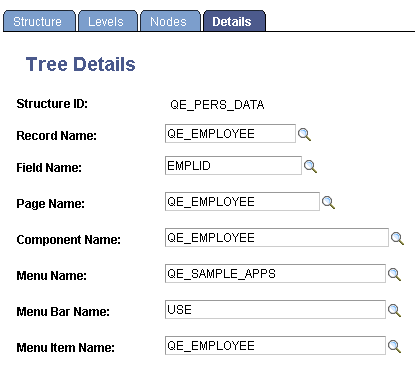Click the Menu Bar Name label
This screenshot has width=415, height=366.
tap(63, 312)
